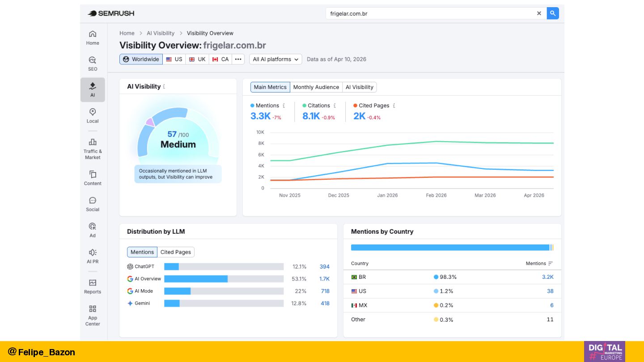
Task: Switch to the Monthly Audience tab
Action: [316, 87]
